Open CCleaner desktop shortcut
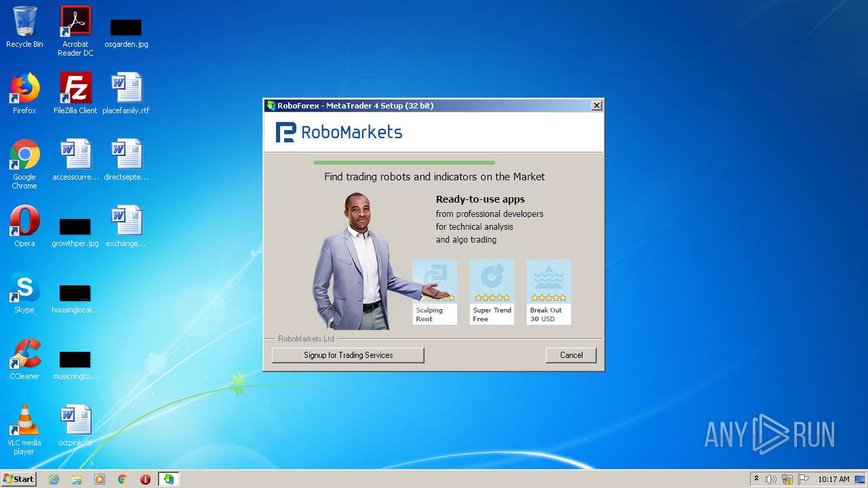This screenshot has width=868, height=488. [24, 359]
